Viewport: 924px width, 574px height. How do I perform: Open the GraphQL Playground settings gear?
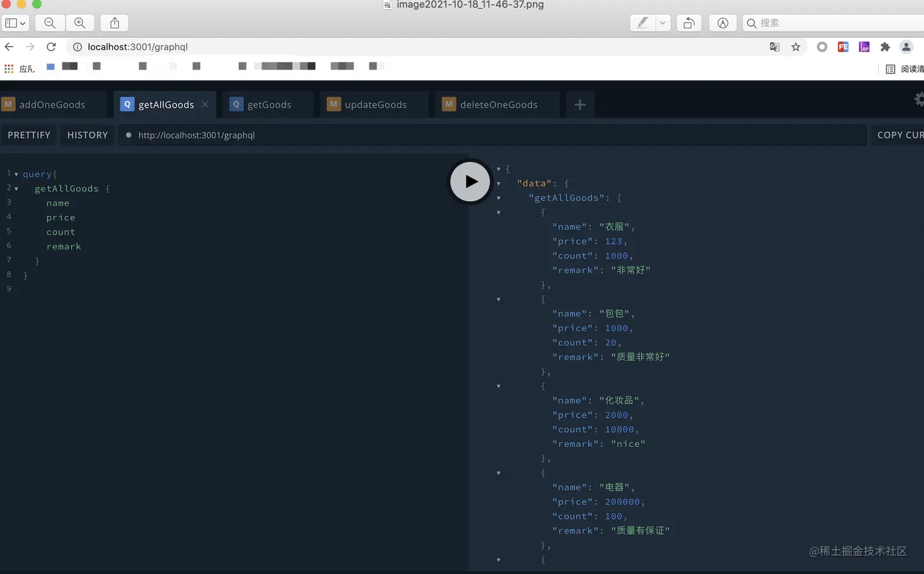point(919,98)
